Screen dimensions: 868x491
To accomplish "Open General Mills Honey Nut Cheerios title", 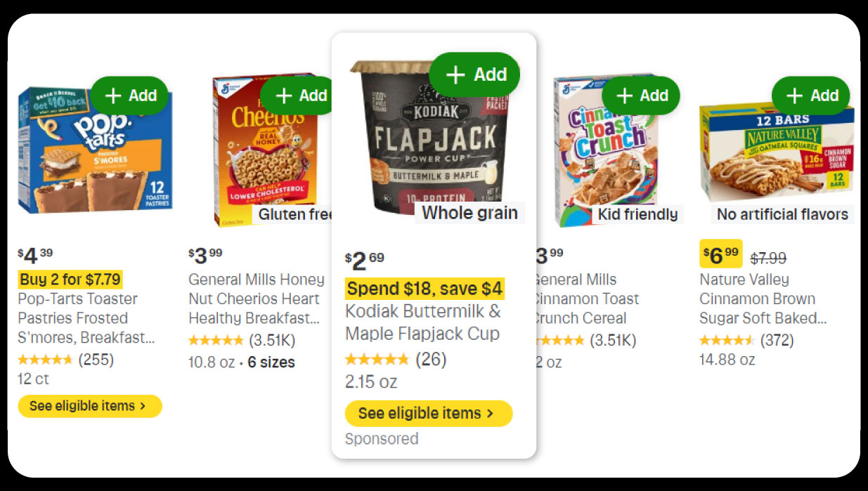I will pyautogui.click(x=256, y=299).
